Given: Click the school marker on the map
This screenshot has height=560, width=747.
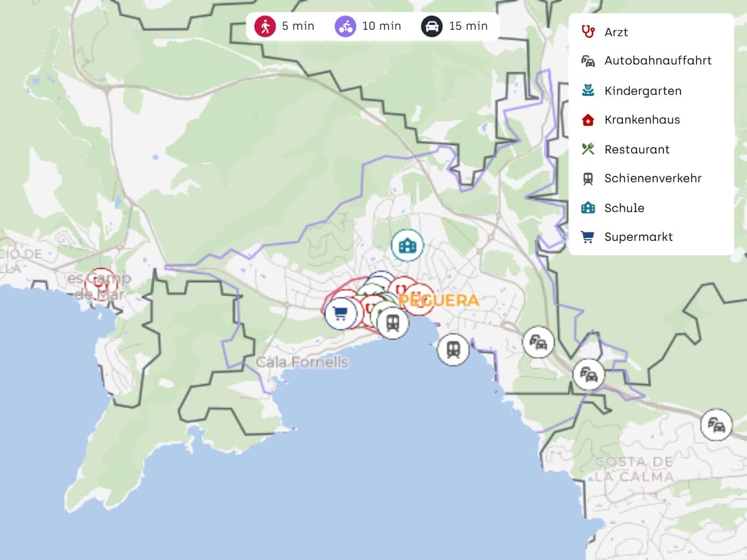Looking at the screenshot, I should coord(407,246).
